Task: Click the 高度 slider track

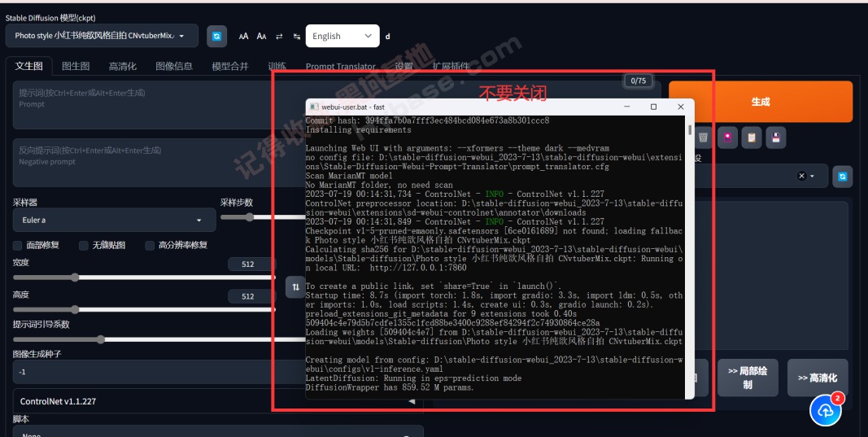Action: 144,309
